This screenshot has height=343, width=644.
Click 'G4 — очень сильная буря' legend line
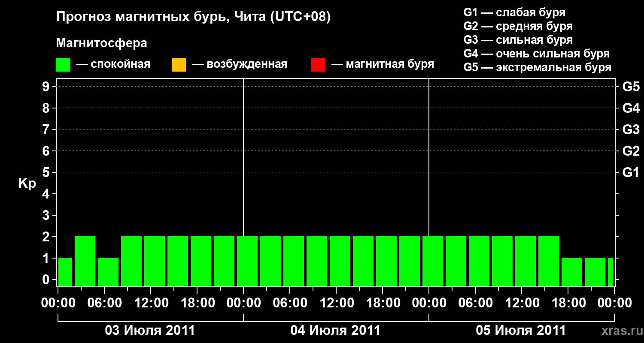(x=537, y=54)
